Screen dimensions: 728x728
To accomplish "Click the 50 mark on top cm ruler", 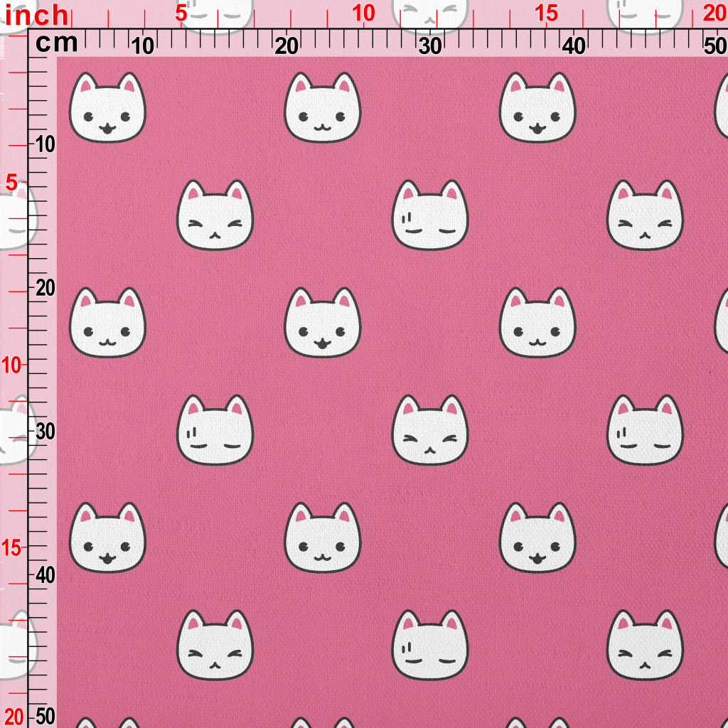I will (714, 46).
